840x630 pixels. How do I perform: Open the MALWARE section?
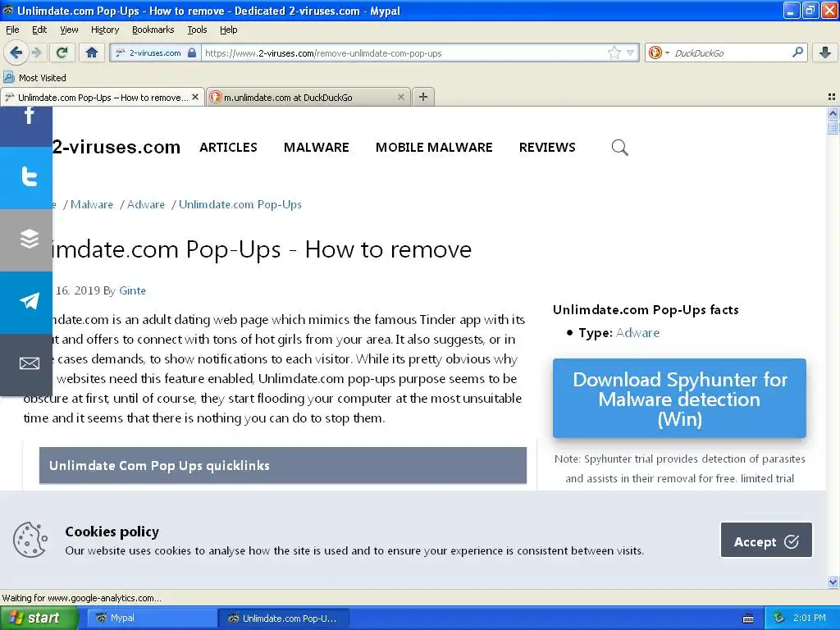tap(316, 148)
